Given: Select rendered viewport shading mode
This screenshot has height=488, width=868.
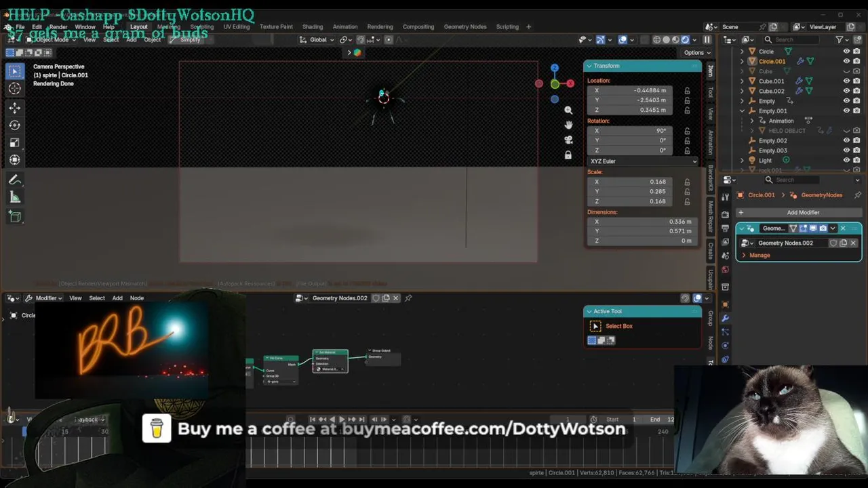Looking at the screenshot, I should click(x=686, y=40).
